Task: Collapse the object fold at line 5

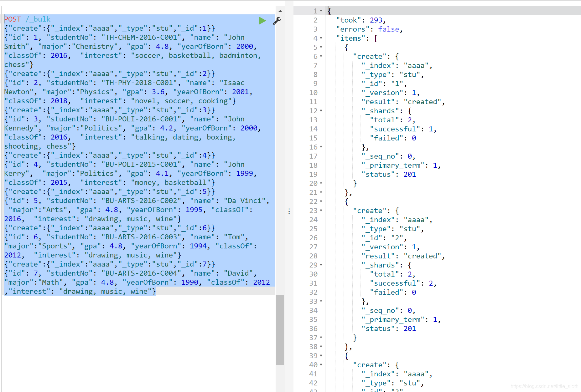Action: 321,47
